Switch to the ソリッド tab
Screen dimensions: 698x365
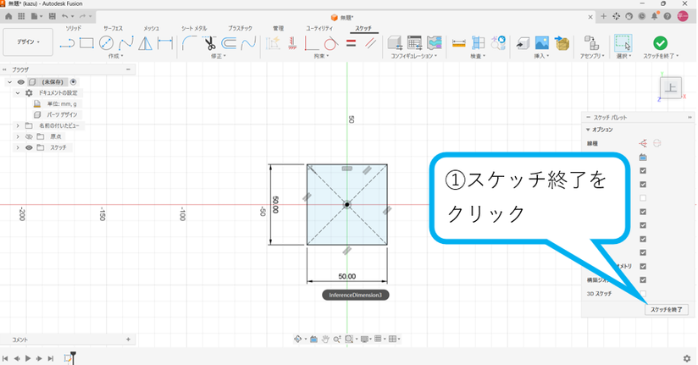(73, 28)
